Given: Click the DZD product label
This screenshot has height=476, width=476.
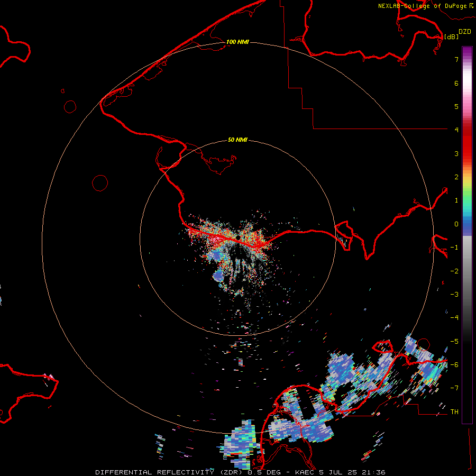Looking at the screenshot, I should pyautogui.click(x=465, y=32).
